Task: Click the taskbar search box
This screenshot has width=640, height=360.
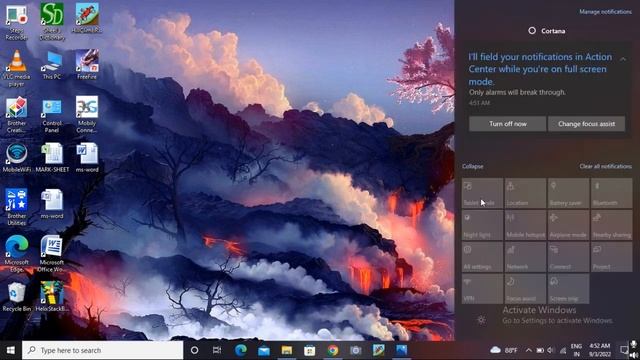Action: click(102, 350)
